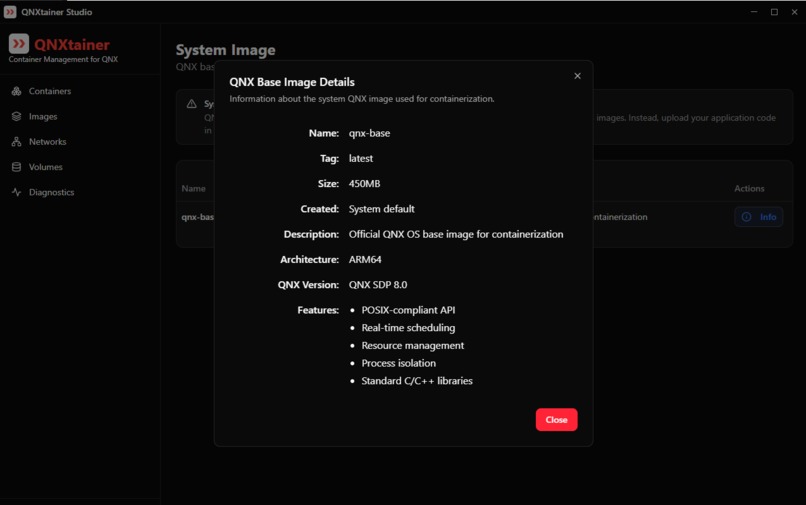The width and height of the screenshot is (806, 505).
Task: Click the 'POSIX-compliant API' feature
Action: click(x=408, y=310)
